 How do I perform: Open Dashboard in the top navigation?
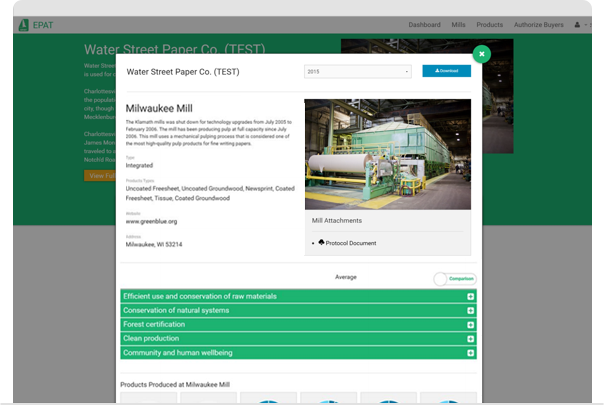424,25
